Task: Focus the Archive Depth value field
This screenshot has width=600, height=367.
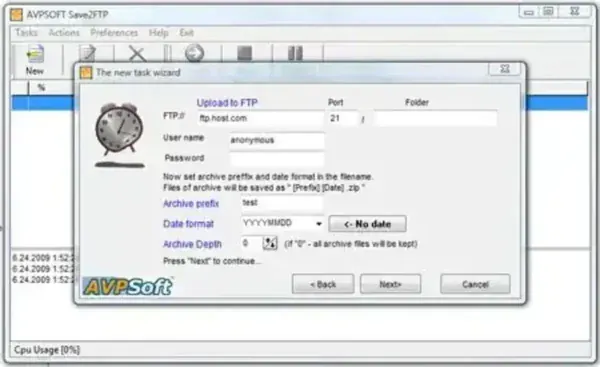Action: pos(252,243)
